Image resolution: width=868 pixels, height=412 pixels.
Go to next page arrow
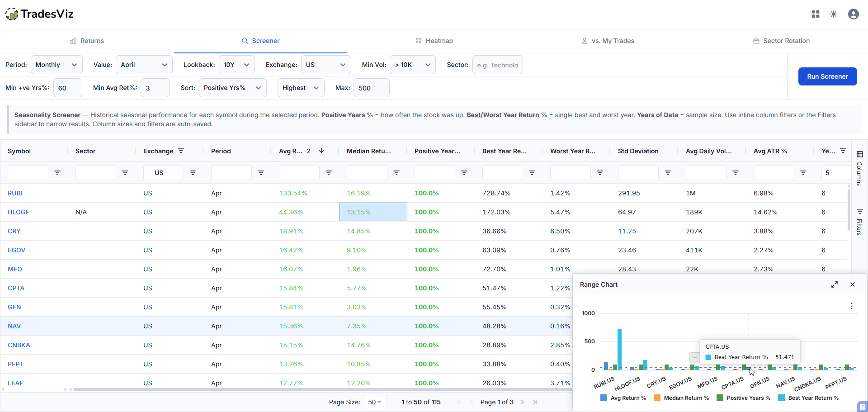523,402
